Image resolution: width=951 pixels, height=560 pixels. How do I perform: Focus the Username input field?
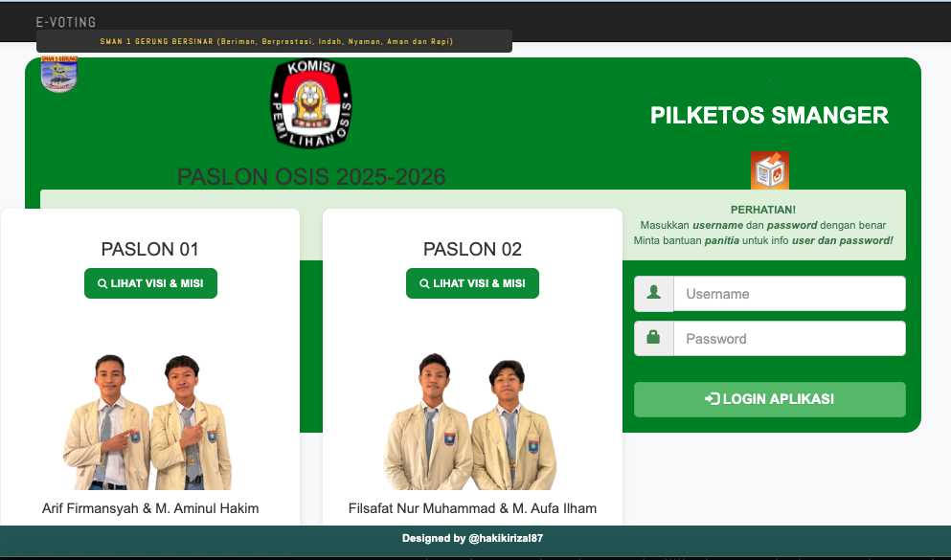[788, 294]
